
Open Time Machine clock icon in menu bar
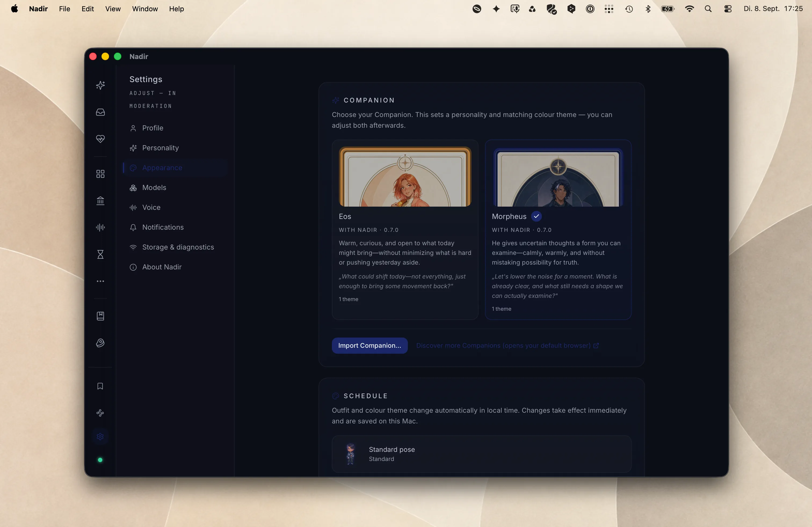tap(629, 9)
